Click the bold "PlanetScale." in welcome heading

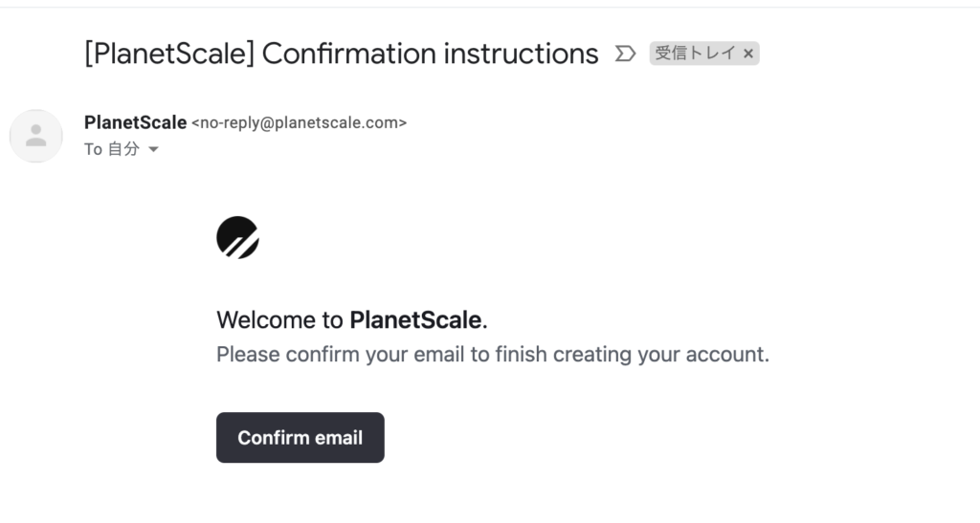418,320
